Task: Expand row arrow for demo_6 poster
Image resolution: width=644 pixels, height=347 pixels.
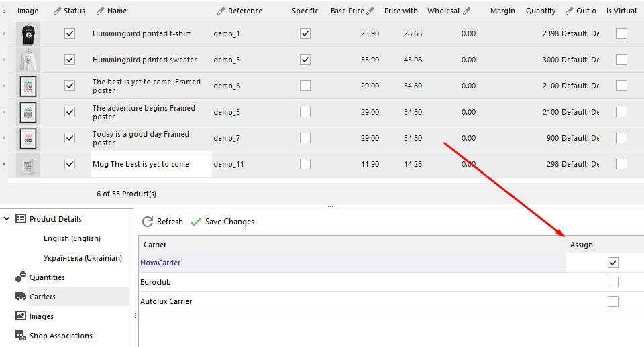Action: [4, 86]
